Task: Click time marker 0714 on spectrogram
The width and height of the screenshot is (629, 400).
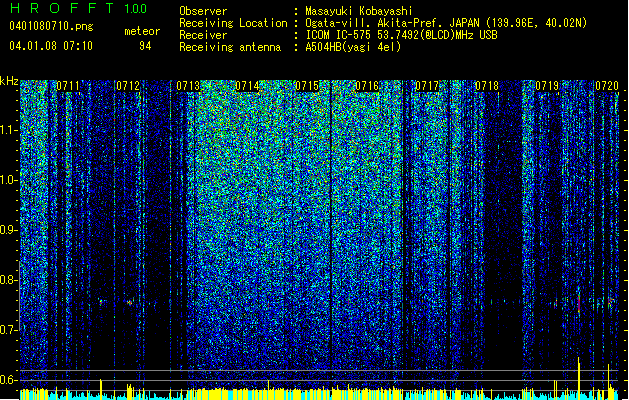Action: point(247,86)
